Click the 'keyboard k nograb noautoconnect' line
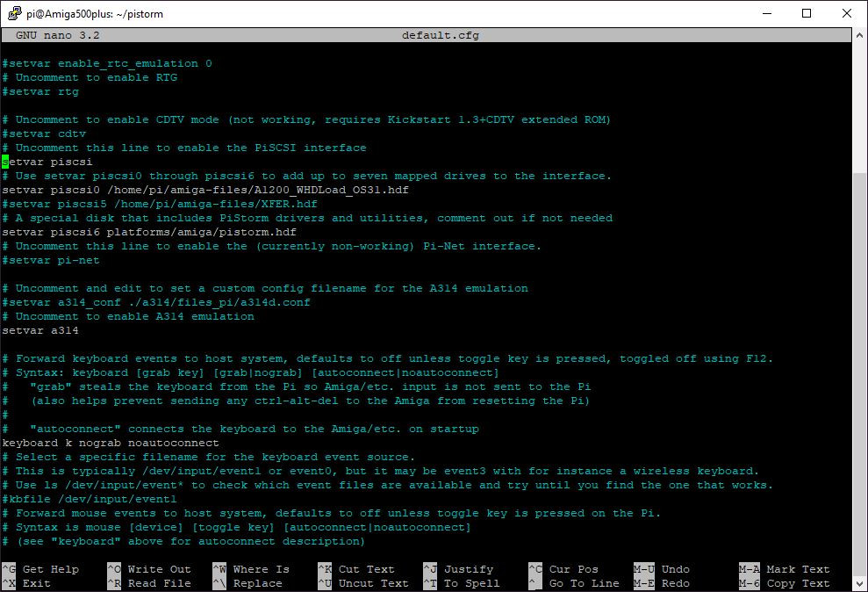Image resolution: width=868 pixels, height=592 pixels. tap(111, 443)
